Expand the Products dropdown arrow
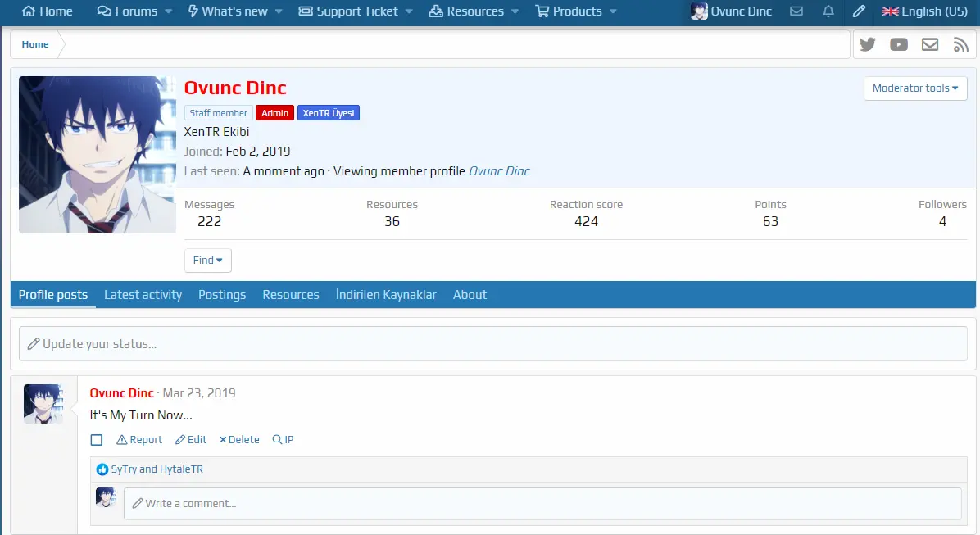980x535 pixels. click(613, 11)
